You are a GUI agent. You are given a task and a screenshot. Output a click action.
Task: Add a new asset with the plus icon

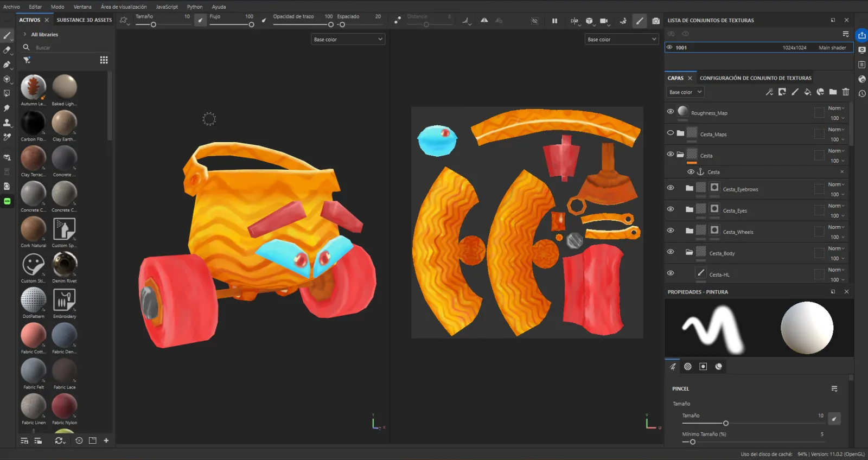pos(106,440)
